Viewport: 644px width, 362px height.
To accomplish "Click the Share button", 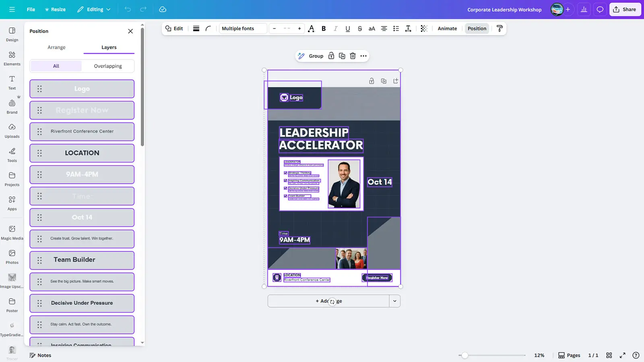I will point(625,9).
